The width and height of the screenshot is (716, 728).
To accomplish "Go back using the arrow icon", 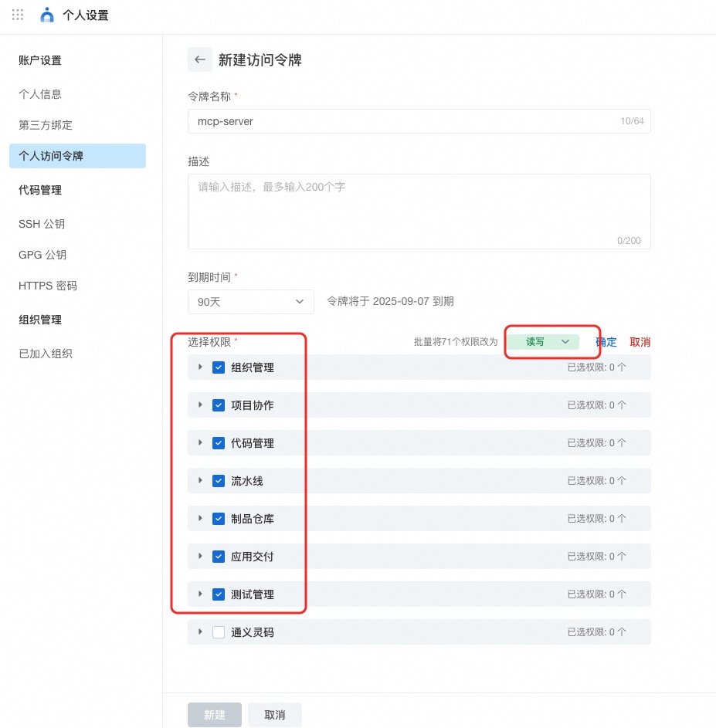I will tap(200, 59).
